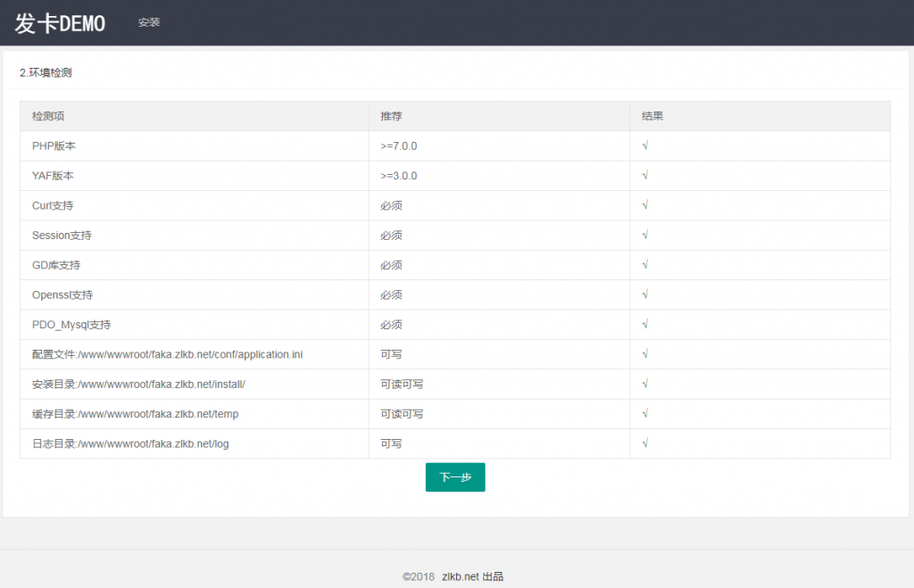914x588 pixels.
Task: Select the Curl支持 row label
Action: pyautogui.click(x=53, y=205)
